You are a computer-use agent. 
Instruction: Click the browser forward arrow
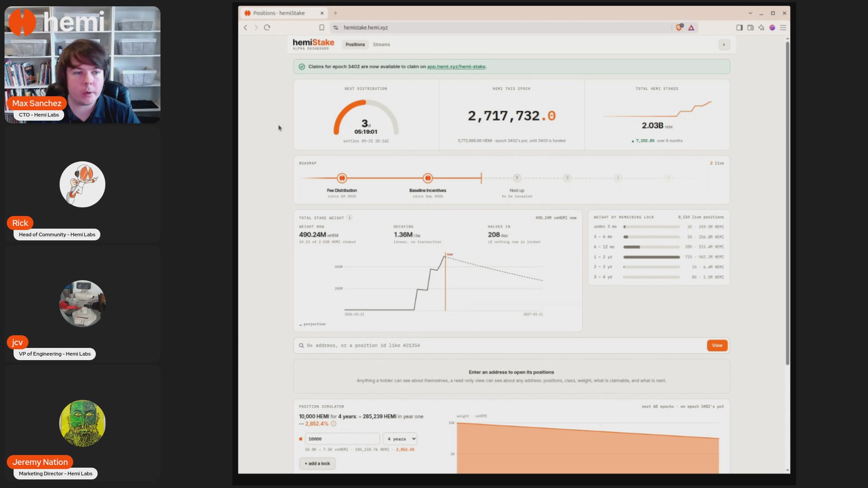pyautogui.click(x=256, y=28)
